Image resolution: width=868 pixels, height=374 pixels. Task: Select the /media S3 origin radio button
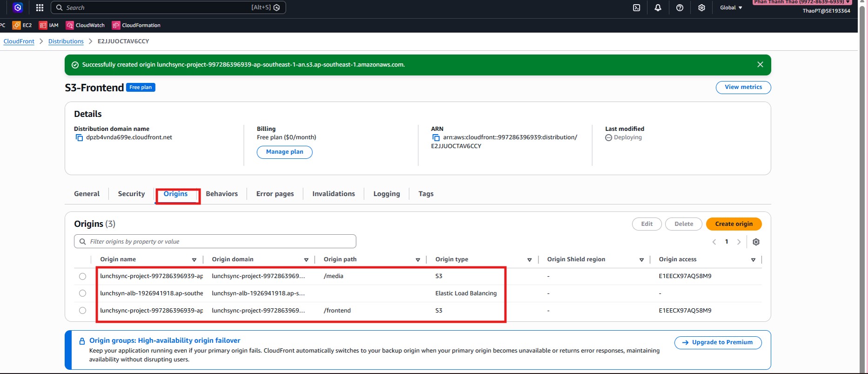(x=82, y=276)
